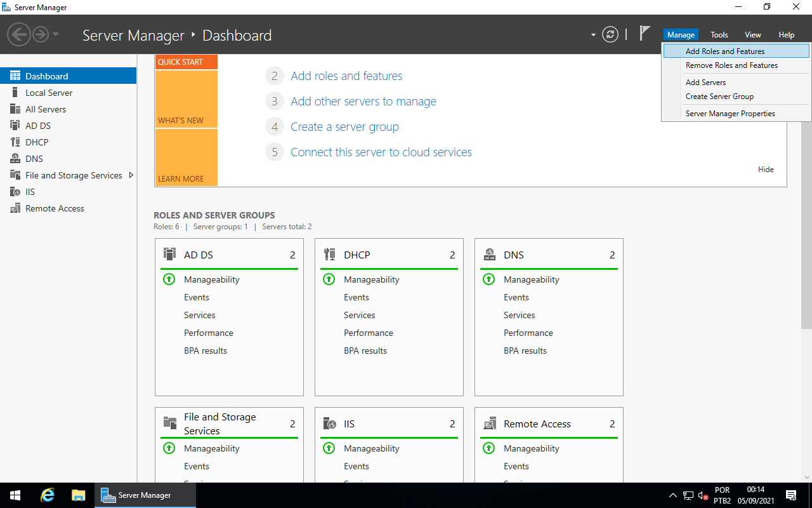Viewport: 812px width, 508px height.
Task: Expand File and Storage Services chevron
Action: [x=131, y=175]
